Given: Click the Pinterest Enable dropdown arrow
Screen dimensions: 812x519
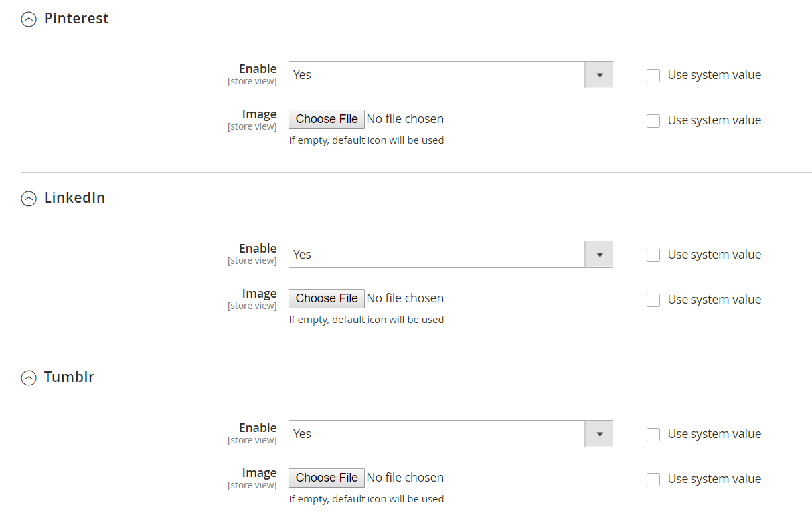Looking at the screenshot, I should (x=599, y=75).
